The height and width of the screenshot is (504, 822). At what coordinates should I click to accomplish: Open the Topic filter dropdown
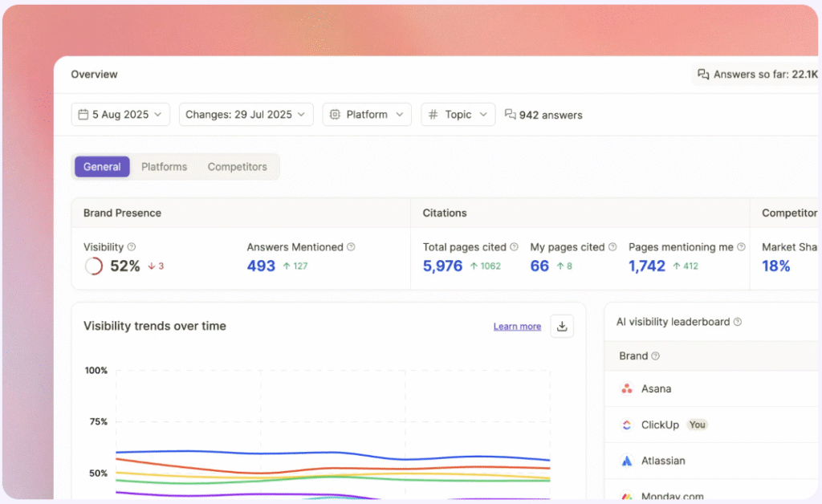(458, 114)
